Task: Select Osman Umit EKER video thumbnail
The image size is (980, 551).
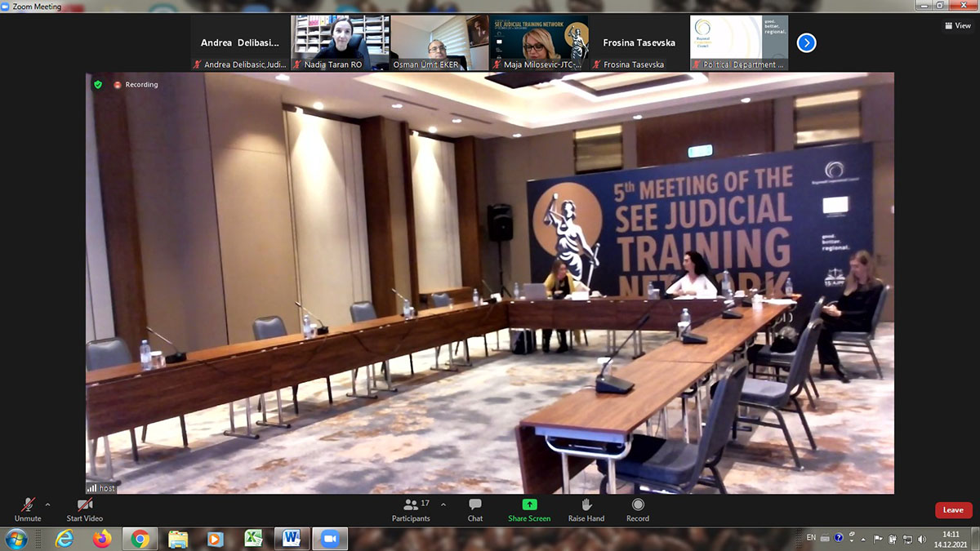Action: tap(439, 42)
